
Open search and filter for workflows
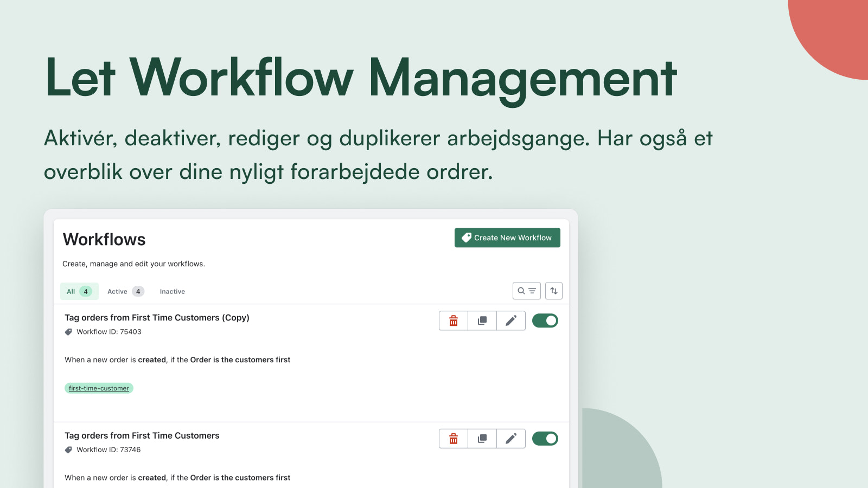pos(527,291)
